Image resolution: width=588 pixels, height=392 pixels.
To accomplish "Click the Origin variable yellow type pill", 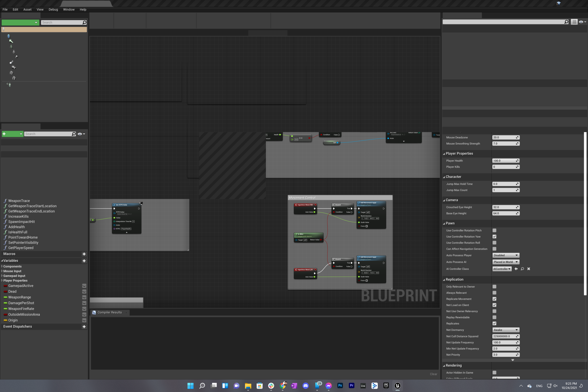I will point(5,320).
